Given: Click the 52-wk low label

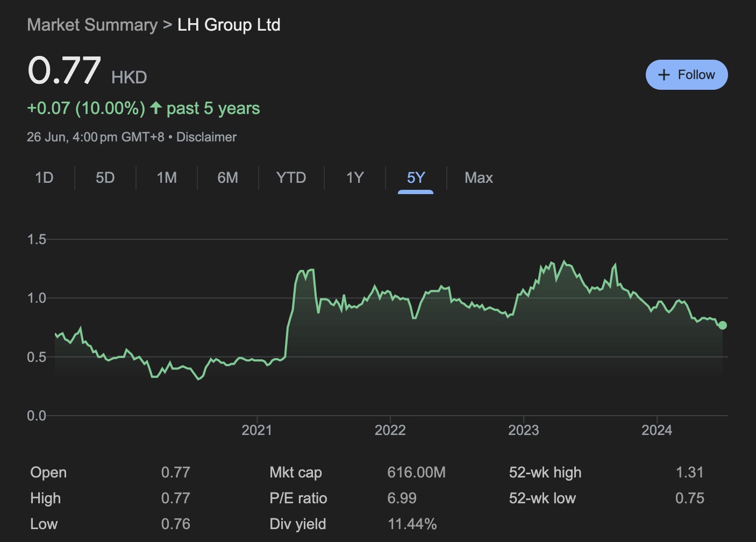Looking at the screenshot, I should click(542, 498).
